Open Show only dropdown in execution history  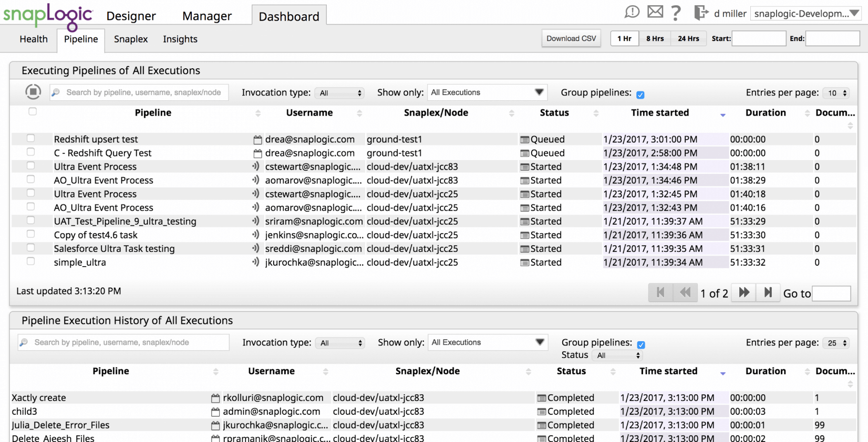click(488, 342)
